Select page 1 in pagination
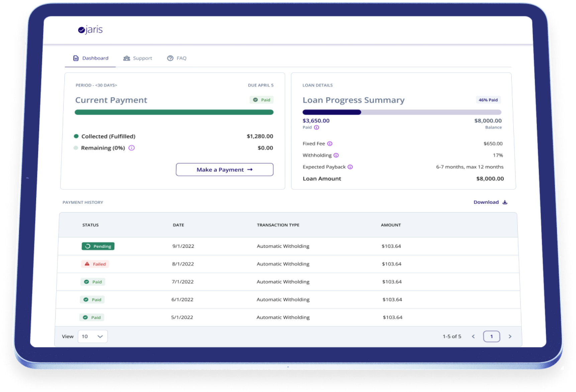This screenshot has width=576, height=392. click(x=491, y=336)
